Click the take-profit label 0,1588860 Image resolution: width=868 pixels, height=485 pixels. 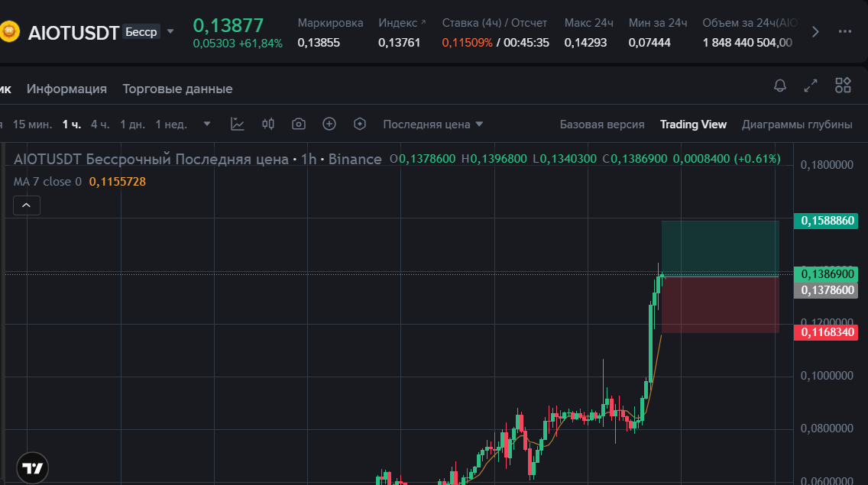click(x=826, y=221)
